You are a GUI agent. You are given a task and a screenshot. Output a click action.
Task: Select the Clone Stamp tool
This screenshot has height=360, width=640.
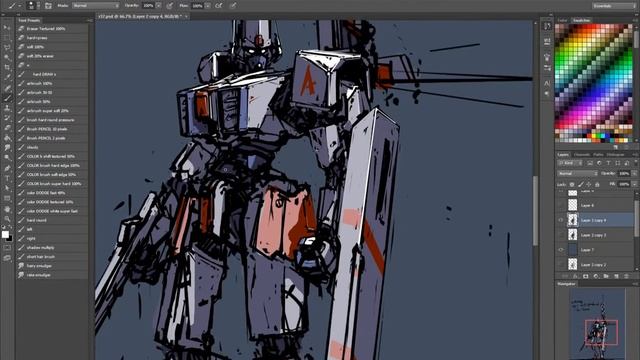coord(7,108)
